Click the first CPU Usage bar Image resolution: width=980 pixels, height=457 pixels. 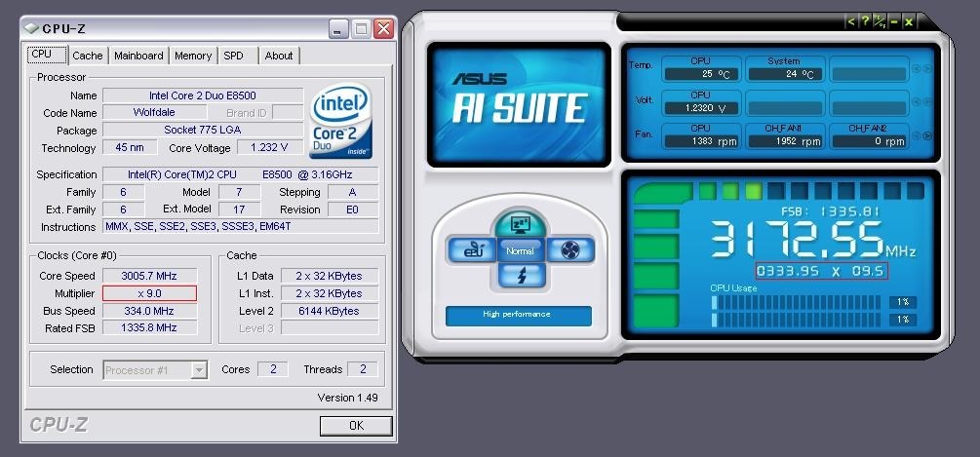point(797,302)
